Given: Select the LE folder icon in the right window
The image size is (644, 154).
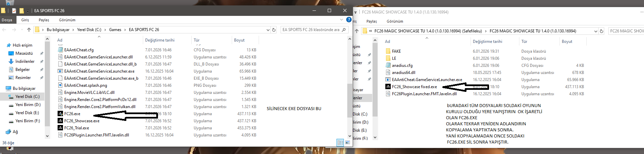Looking at the screenshot, I should point(388,58).
